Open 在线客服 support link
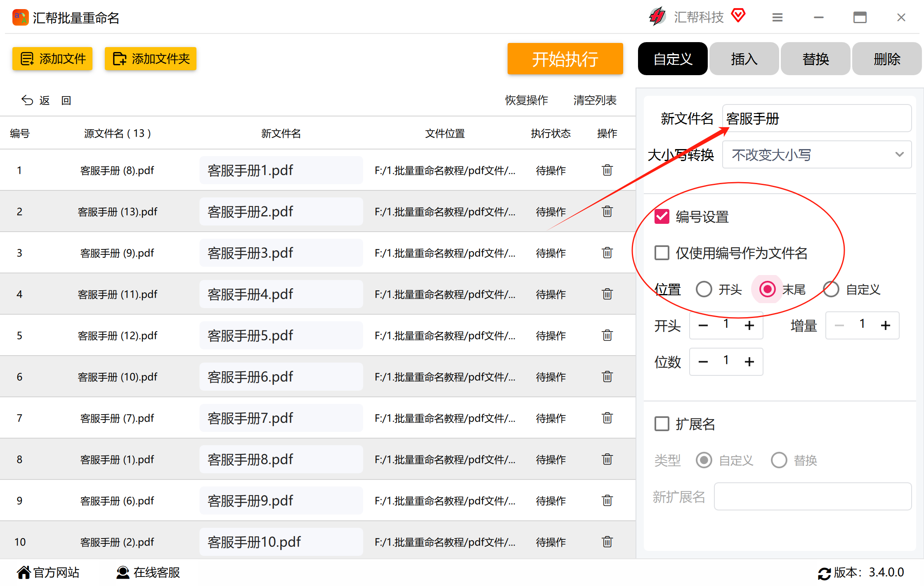Image resolution: width=924 pixels, height=586 pixels. (x=148, y=572)
